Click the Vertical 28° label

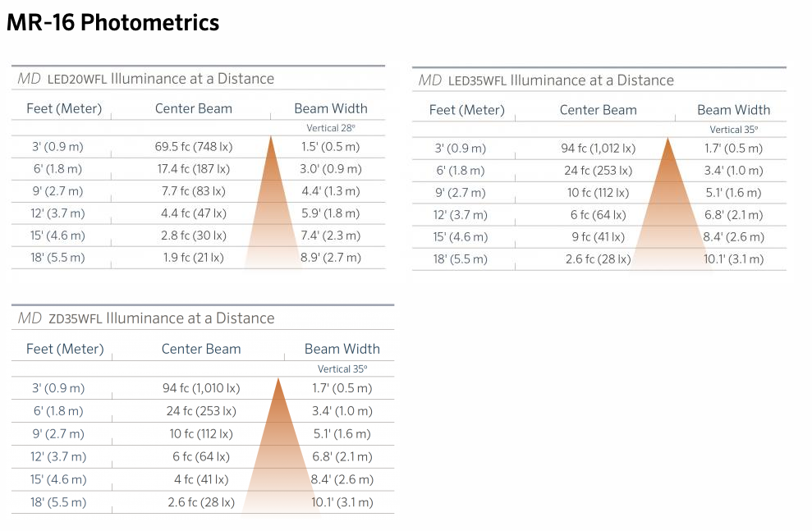(x=331, y=128)
